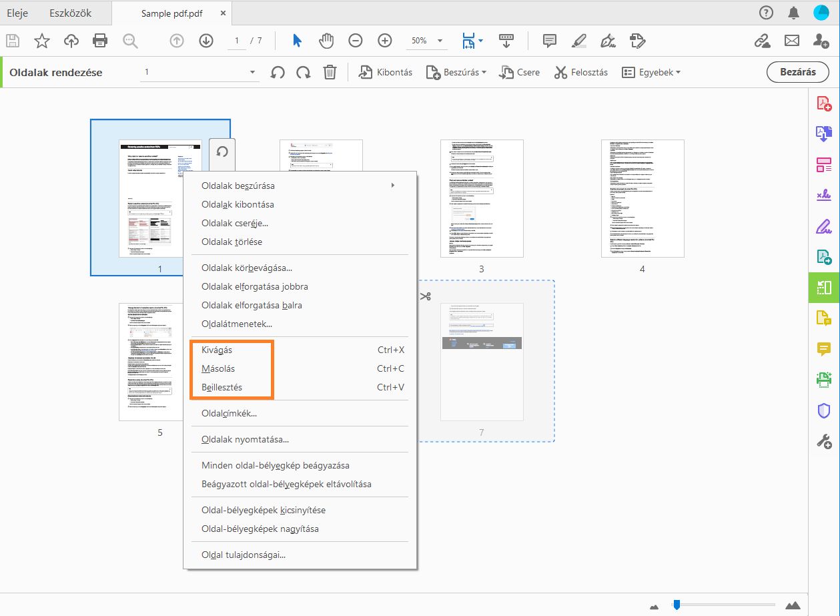Open the sign document pen icon
Viewport: 840px width, 616px height.
pos(608,41)
